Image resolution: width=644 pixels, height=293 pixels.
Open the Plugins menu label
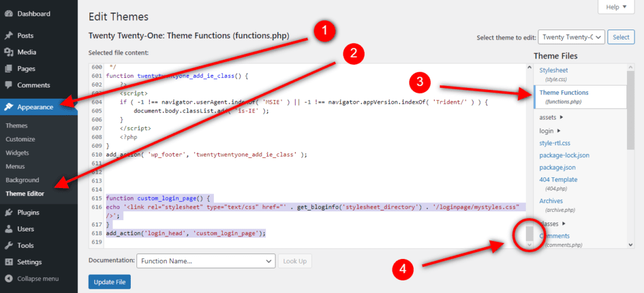click(28, 213)
